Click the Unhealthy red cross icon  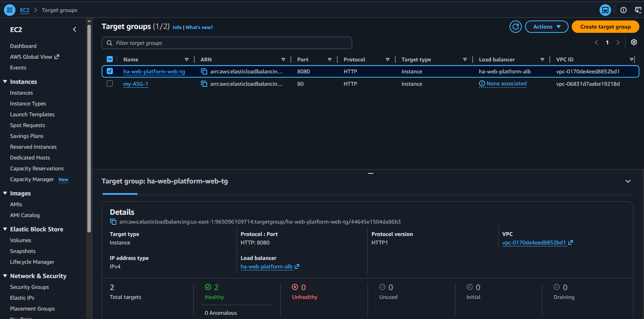pyautogui.click(x=295, y=287)
